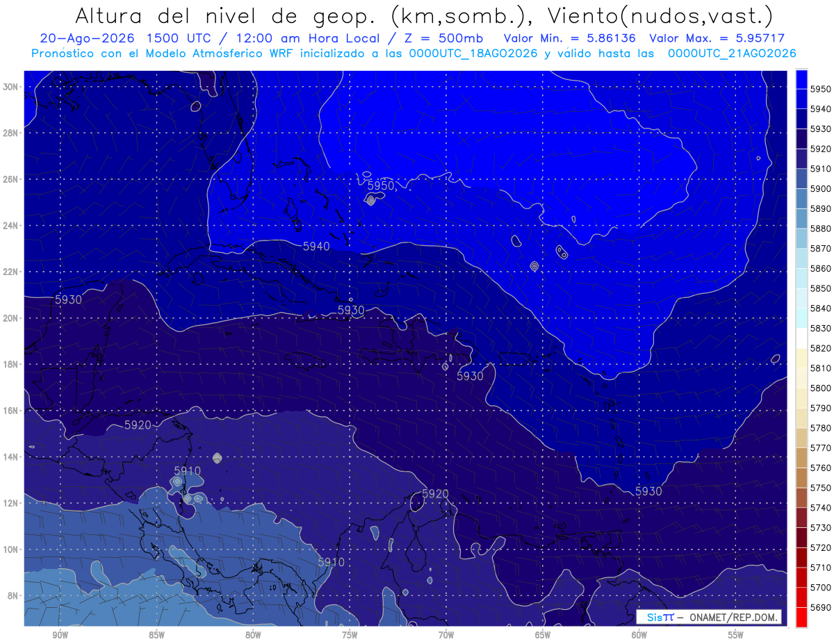Viewport: 834px width, 644px height.
Task: Select brown legend swatch between 5750 and 5740
Action: coord(801,497)
